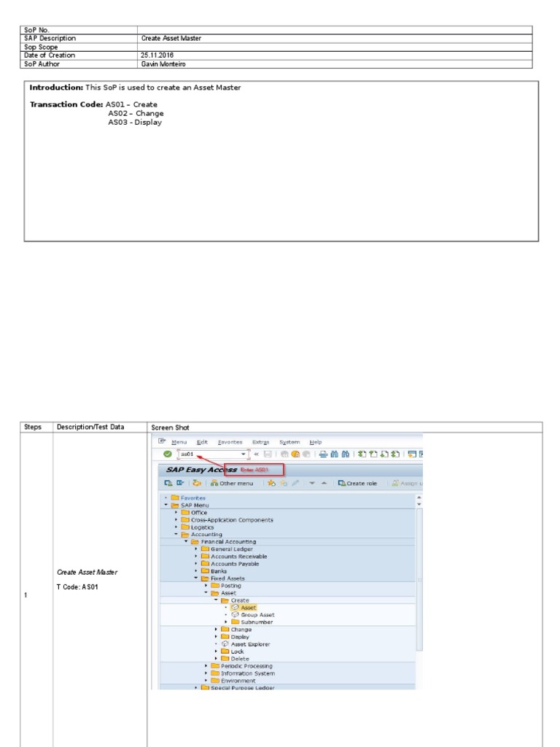
Task: Click the SAP window command icon left of Menu
Action: (x=162, y=441)
